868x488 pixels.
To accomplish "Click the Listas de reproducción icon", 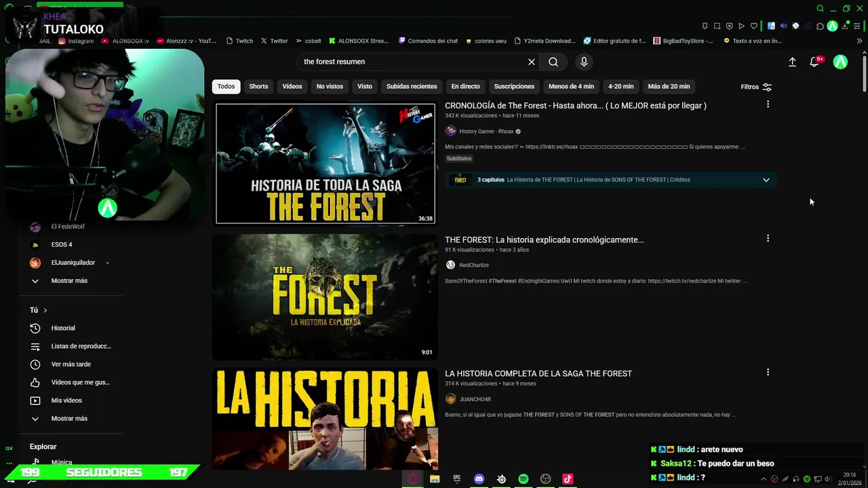I will (35, 346).
